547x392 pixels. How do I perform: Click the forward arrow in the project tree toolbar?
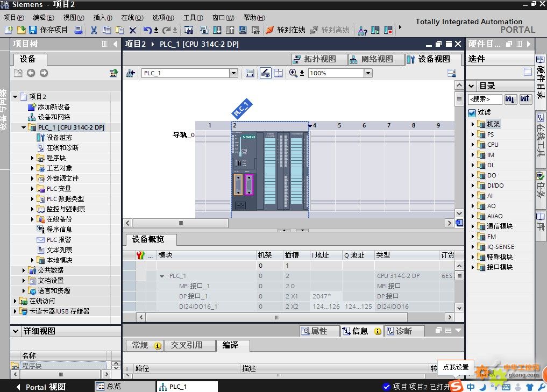click(44, 73)
